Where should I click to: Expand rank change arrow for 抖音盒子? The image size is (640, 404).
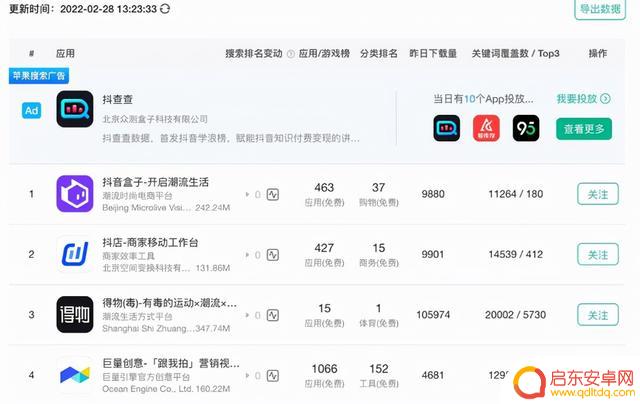tap(247, 195)
